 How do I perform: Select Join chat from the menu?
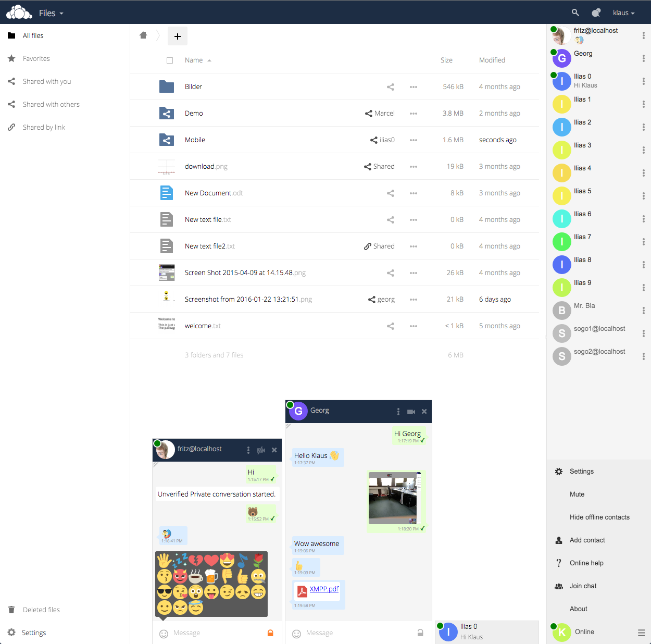583,586
